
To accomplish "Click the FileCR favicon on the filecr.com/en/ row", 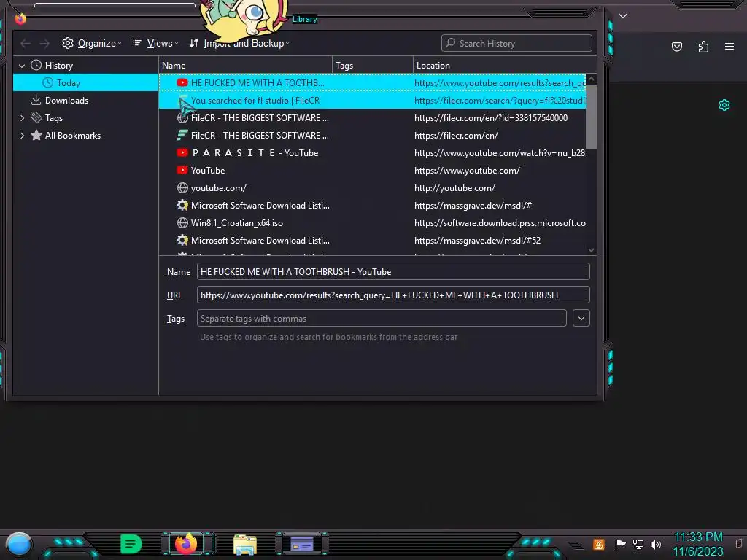I will pyautogui.click(x=182, y=136).
